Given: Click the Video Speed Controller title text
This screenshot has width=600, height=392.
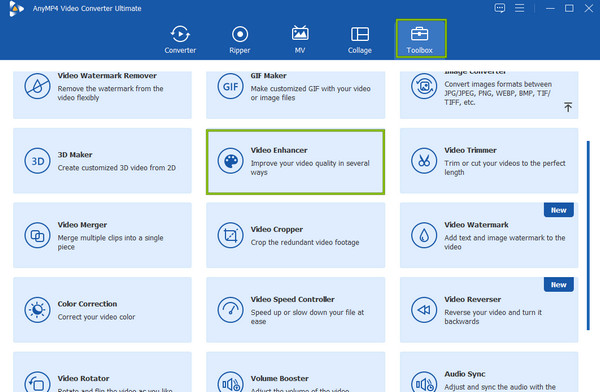Looking at the screenshot, I should click(x=292, y=299).
